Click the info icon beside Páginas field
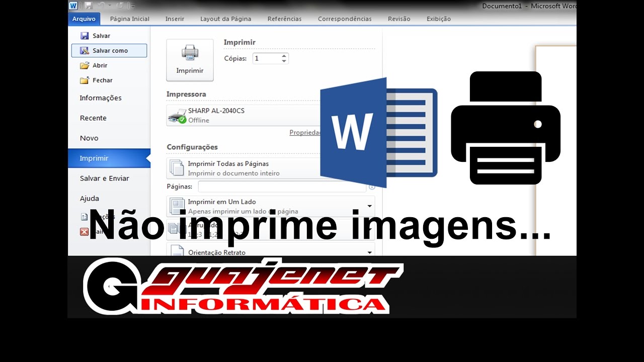This screenshot has height=362, width=644. (372, 187)
